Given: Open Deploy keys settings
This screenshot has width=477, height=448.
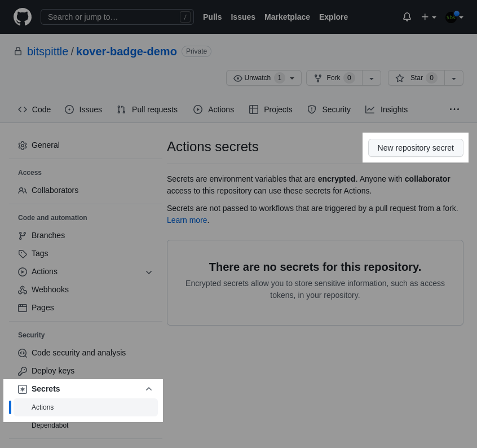Looking at the screenshot, I should 86,371.
